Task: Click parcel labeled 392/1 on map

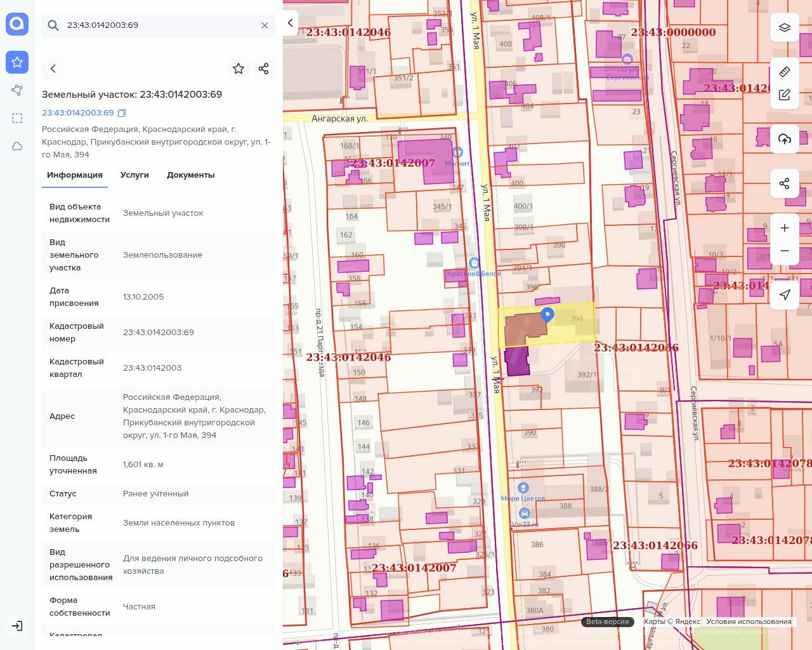Action: pos(587,375)
